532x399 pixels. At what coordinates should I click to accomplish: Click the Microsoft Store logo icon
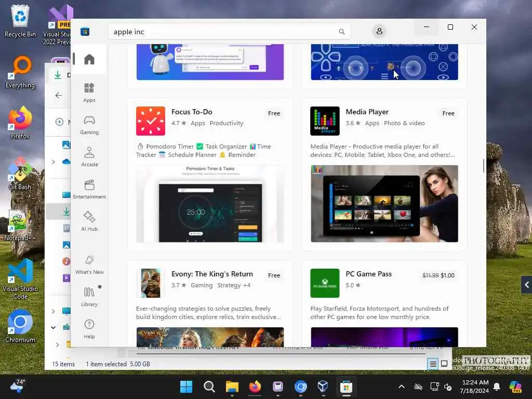pyautogui.click(x=85, y=32)
